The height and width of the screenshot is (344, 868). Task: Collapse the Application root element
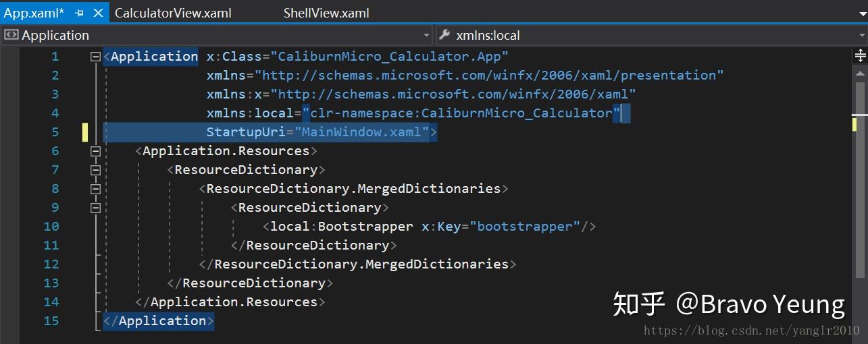pyautogui.click(x=95, y=57)
